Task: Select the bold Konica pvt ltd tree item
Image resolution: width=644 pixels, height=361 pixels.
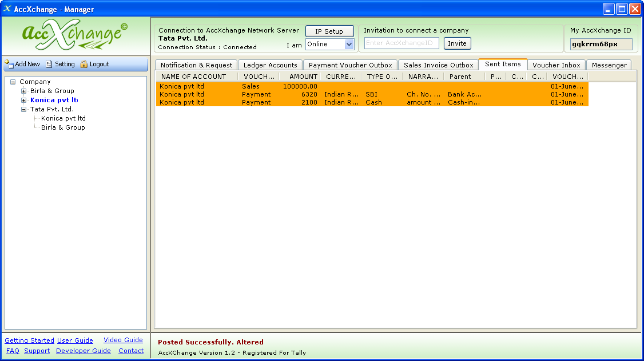Action: click(54, 100)
